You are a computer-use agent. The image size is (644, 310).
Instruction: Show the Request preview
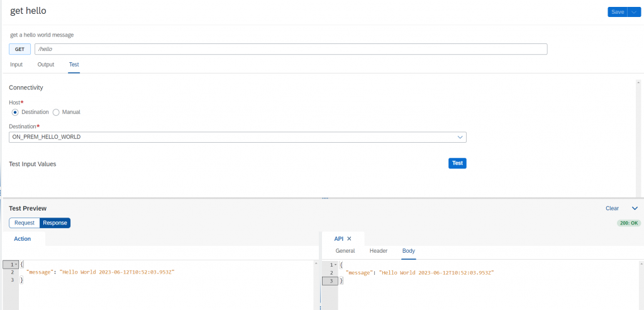(25, 223)
